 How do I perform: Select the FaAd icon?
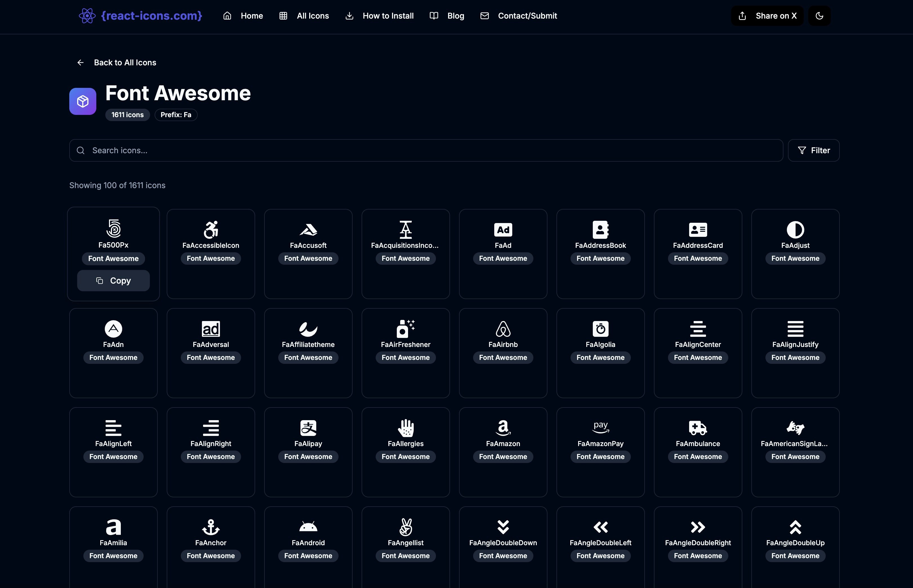click(x=503, y=230)
